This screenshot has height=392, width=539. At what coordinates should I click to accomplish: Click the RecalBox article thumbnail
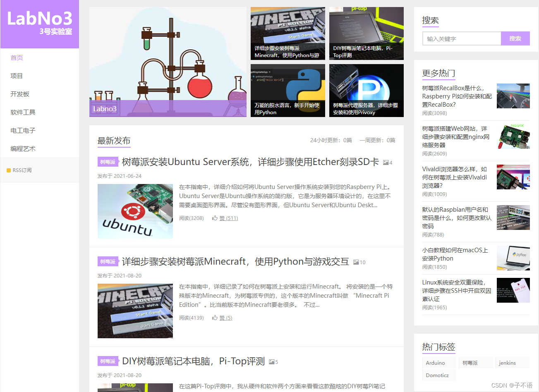click(513, 96)
